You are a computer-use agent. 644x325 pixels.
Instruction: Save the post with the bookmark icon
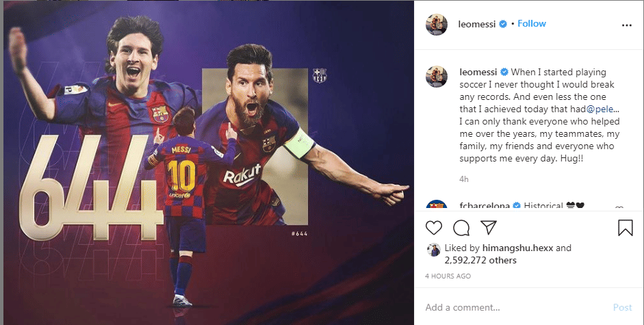[x=625, y=228]
